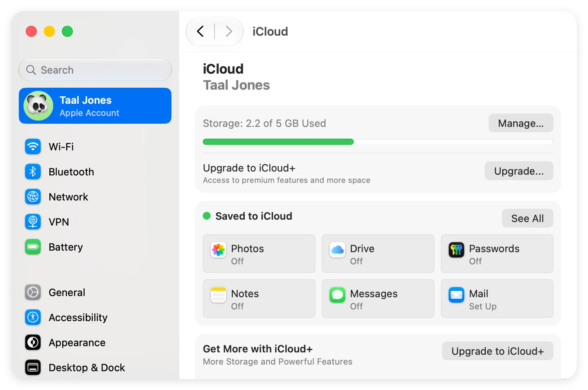Click the Bluetooth icon in sidebar
The image size is (588, 390).
tap(33, 172)
